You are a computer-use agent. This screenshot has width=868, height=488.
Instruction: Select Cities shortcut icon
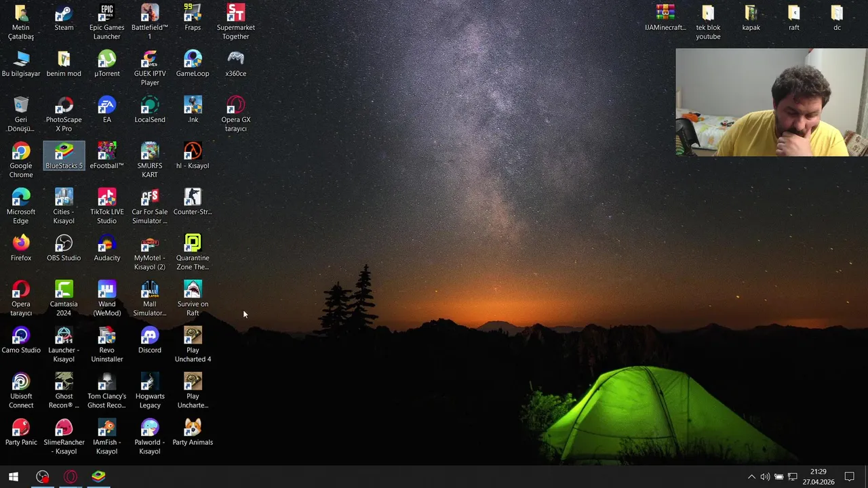point(64,206)
